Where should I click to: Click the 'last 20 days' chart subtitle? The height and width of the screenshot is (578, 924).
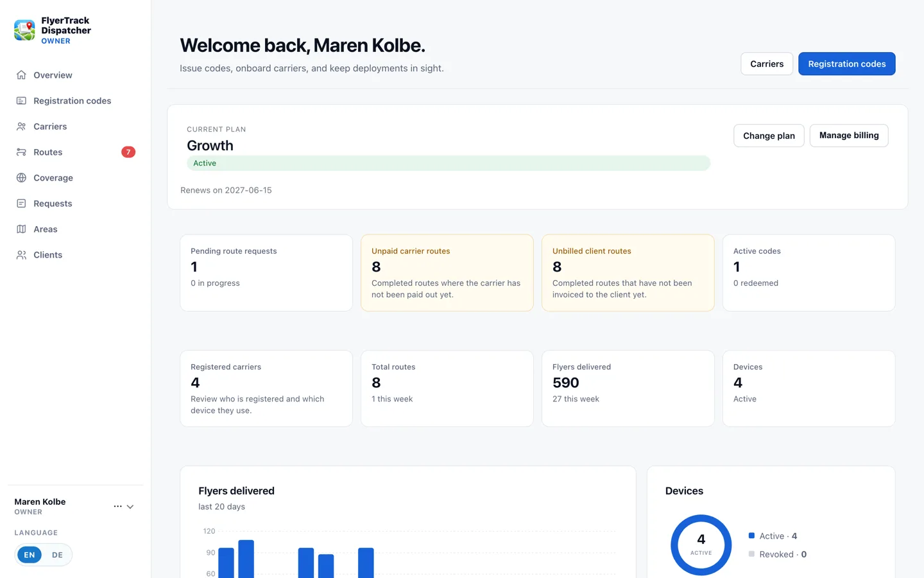point(221,507)
